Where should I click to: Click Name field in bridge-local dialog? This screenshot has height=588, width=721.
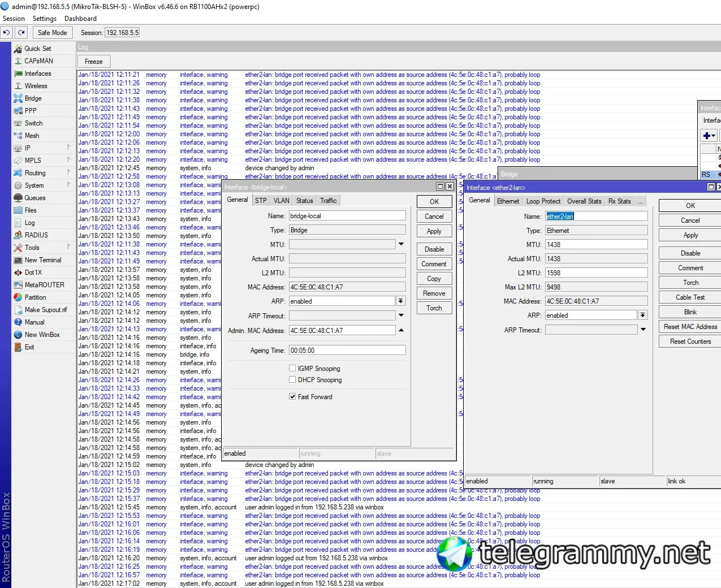click(x=347, y=215)
